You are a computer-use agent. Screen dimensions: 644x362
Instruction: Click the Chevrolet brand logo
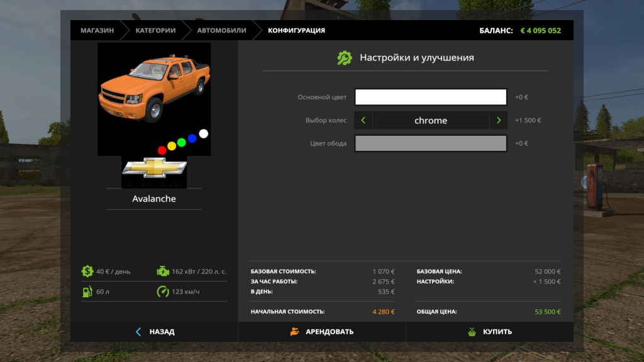[154, 168]
